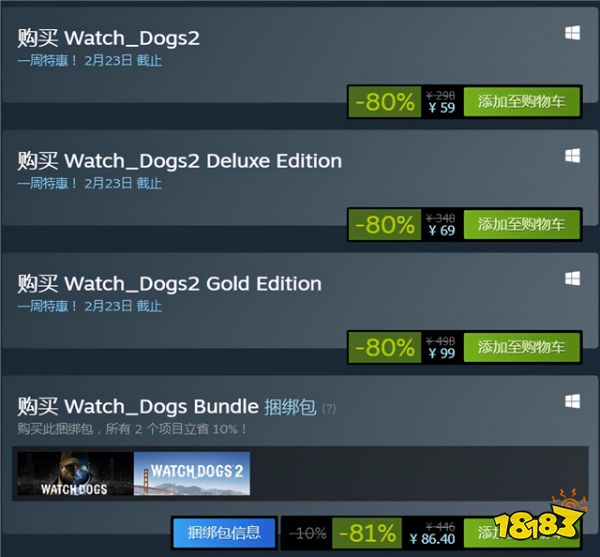The image size is (600, 557).
Task: Click Windows icon in Watch_Dogs Bundle box
Action: [572, 401]
